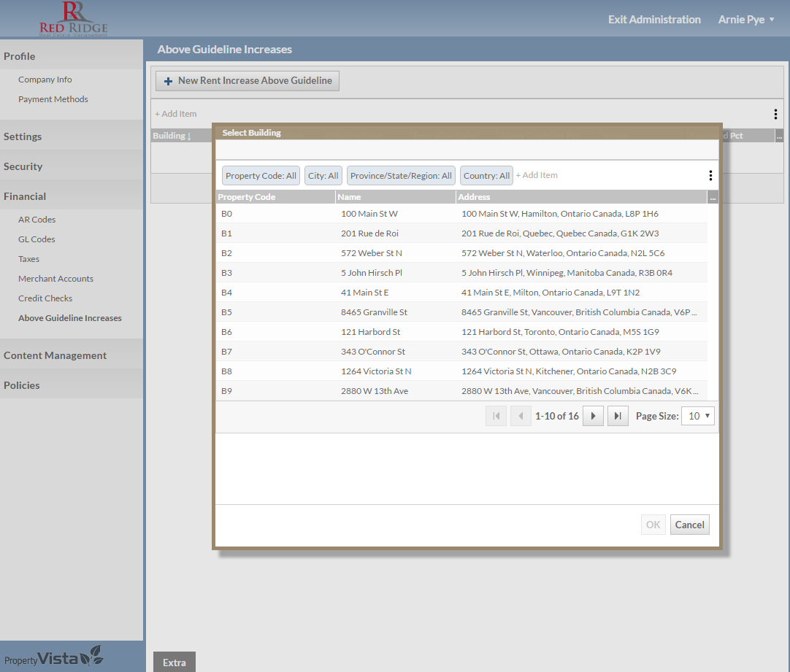Open column chooser in Select Building table
This screenshot has width=790, height=672.
(713, 197)
